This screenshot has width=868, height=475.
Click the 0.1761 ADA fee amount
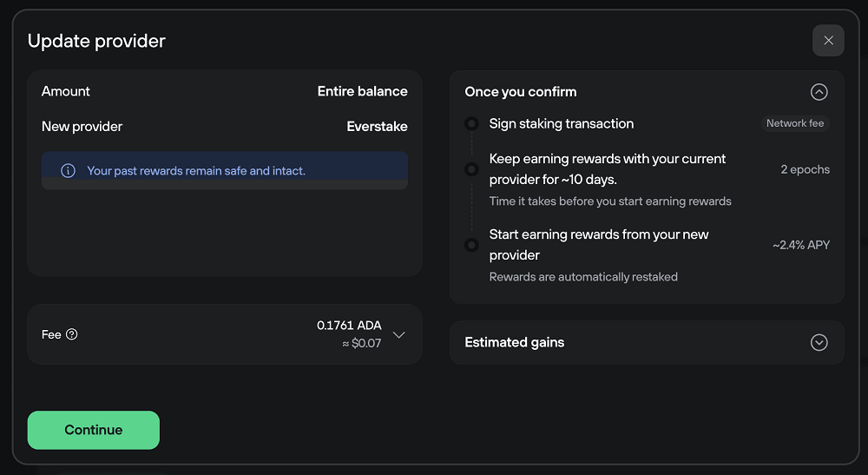[x=349, y=326]
